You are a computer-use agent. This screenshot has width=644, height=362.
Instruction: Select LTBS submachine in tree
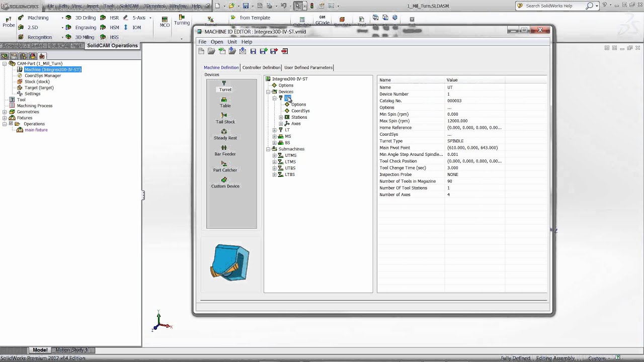pyautogui.click(x=290, y=174)
